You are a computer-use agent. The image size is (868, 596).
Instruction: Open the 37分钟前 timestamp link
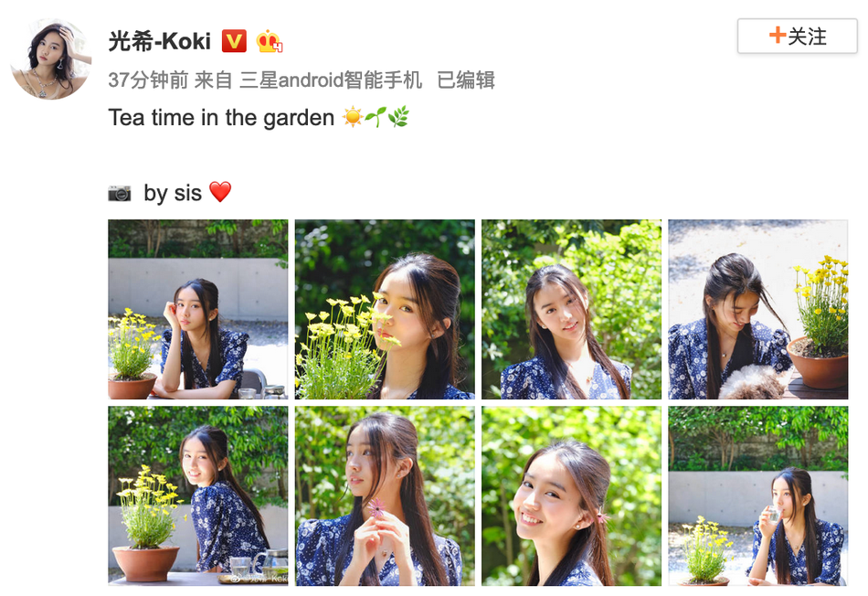148,80
